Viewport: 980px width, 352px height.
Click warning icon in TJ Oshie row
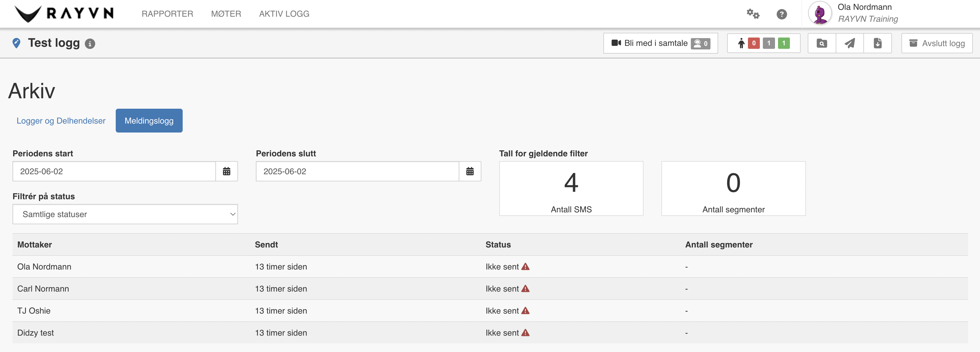525,311
